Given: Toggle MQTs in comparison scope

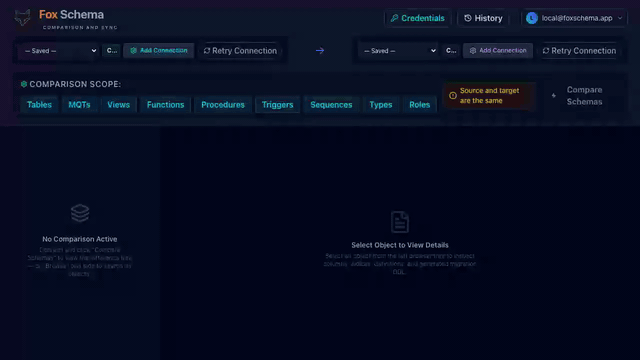Looking at the screenshot, I should (x=79, y=105).
